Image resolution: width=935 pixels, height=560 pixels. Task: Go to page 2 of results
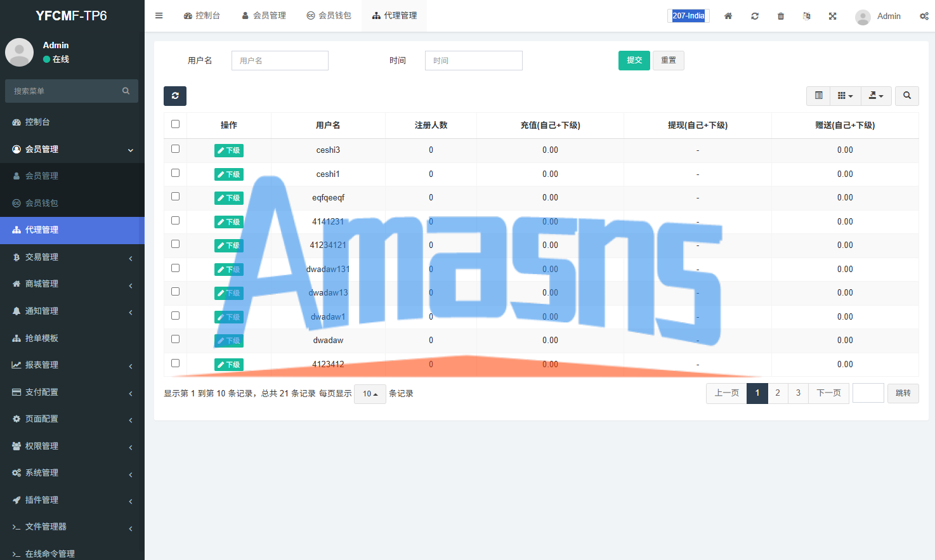click(x=778, y=393)
